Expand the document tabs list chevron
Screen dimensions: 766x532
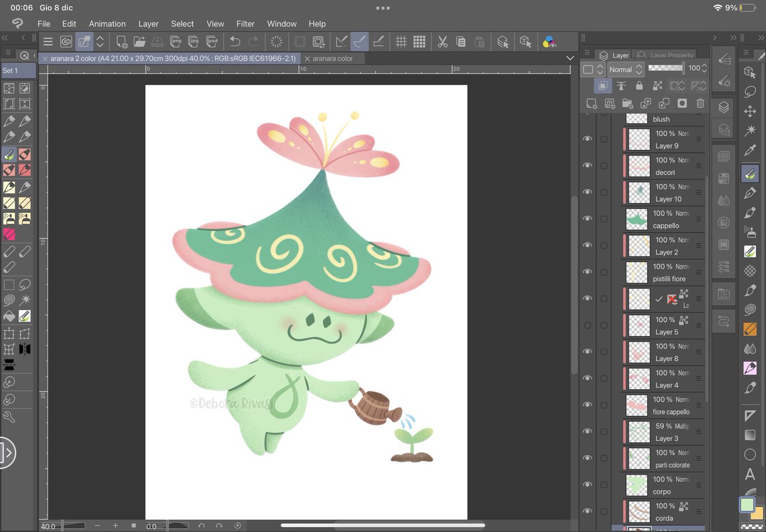570,58
